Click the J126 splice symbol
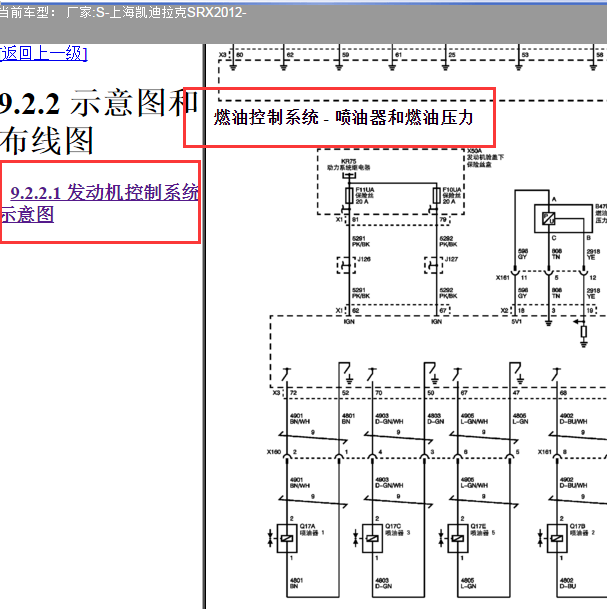 (x=346, y=266)
